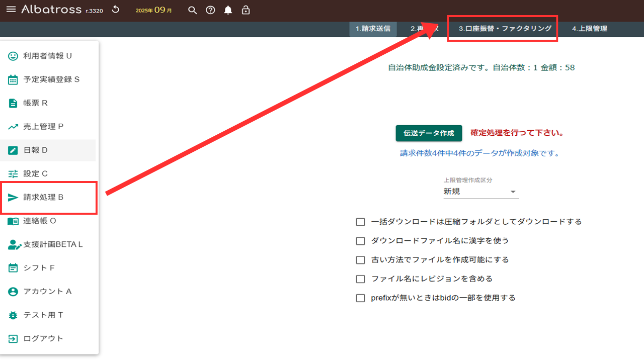Screen dimensions: 644x362
Task: Toggle ファイル名にレビジョンを含める checkbox
Action: coord(360,279)
